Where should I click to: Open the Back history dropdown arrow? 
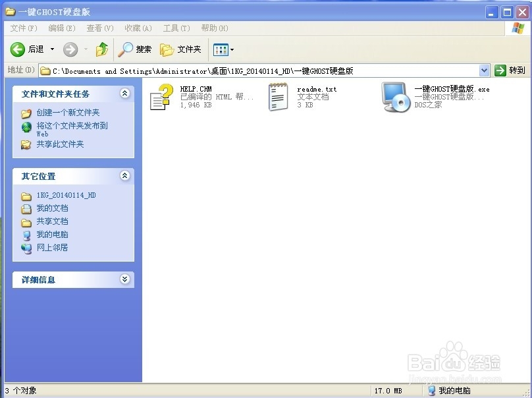coord(52,49)
